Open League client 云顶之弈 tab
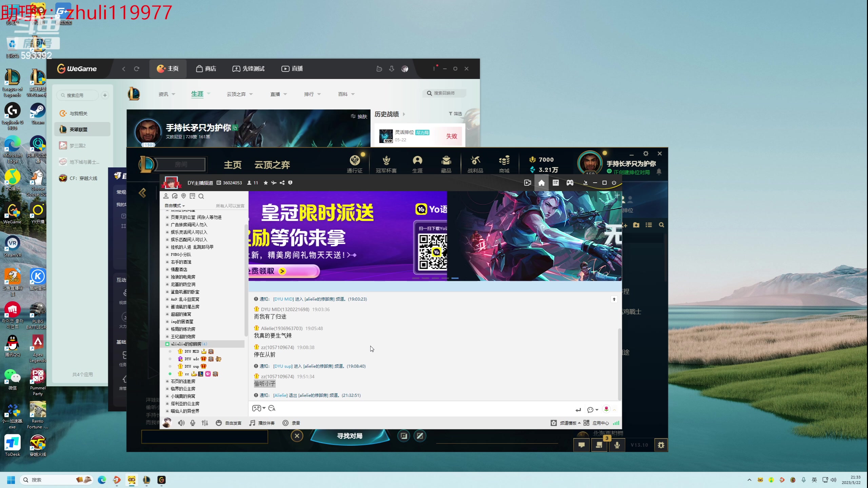The width and height of the screenshot is (868, 488). click(x=272, y=165)
